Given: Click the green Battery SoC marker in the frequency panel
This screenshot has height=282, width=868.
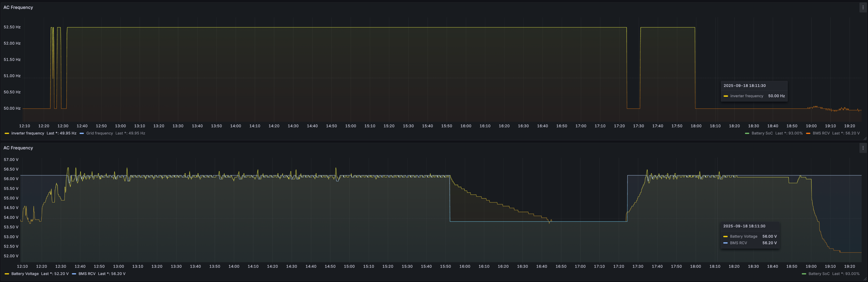Looking at the screenshot, I should [747, 133].
